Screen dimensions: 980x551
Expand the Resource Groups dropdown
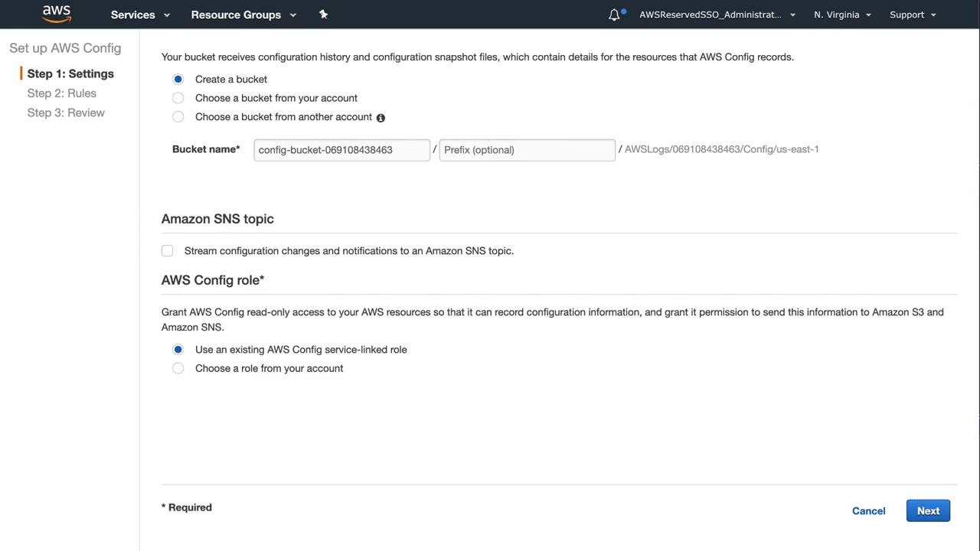(x=243, y=15)
